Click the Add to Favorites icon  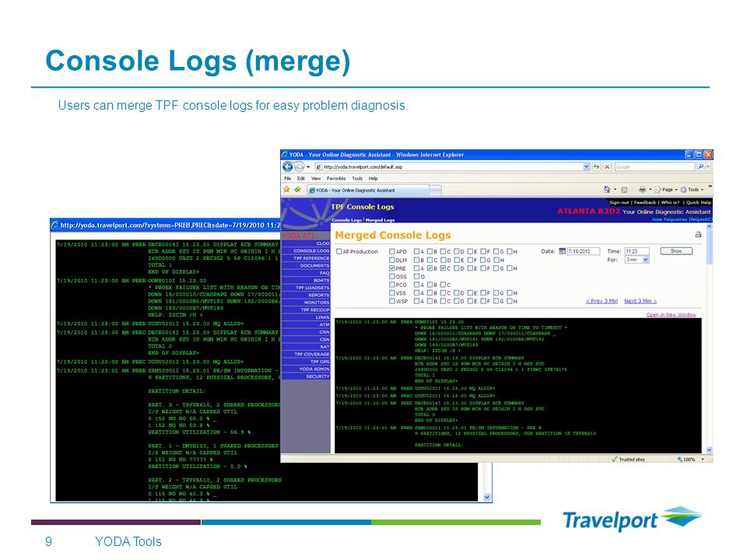298,190
